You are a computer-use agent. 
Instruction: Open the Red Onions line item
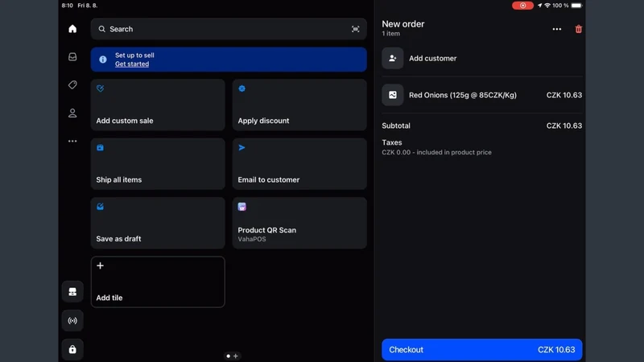pyautogui.click(x=481, y=95)
